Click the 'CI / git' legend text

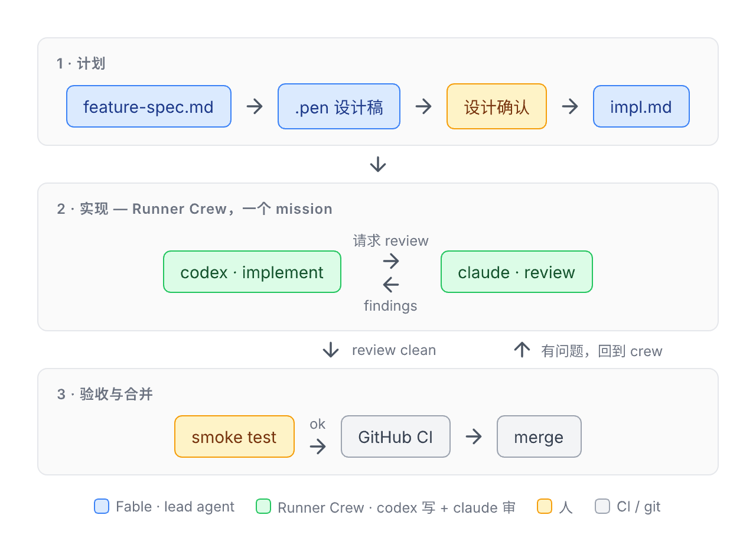click(x=638, y=507)
